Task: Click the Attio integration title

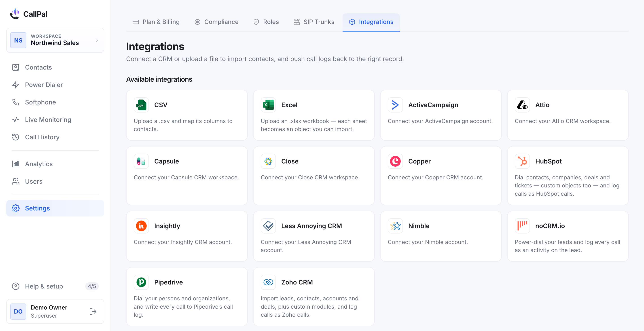Action: (542, 105)
